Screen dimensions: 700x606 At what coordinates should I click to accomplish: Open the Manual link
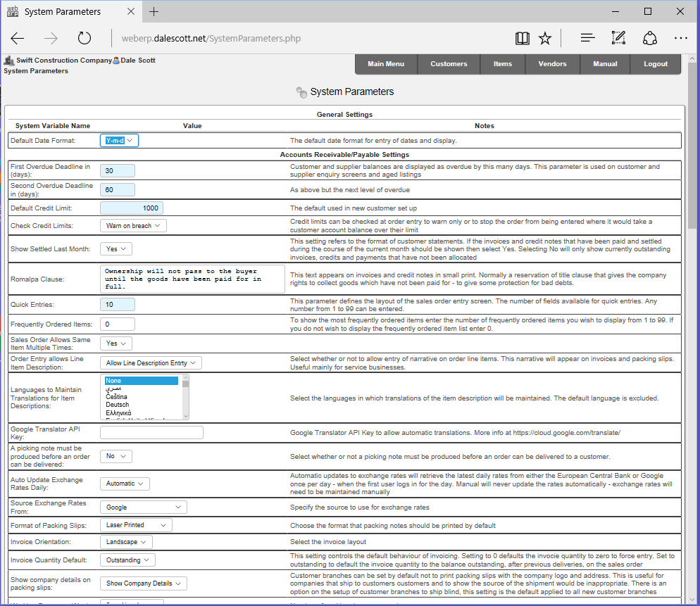pyautogui.click(x=605, y=64)
